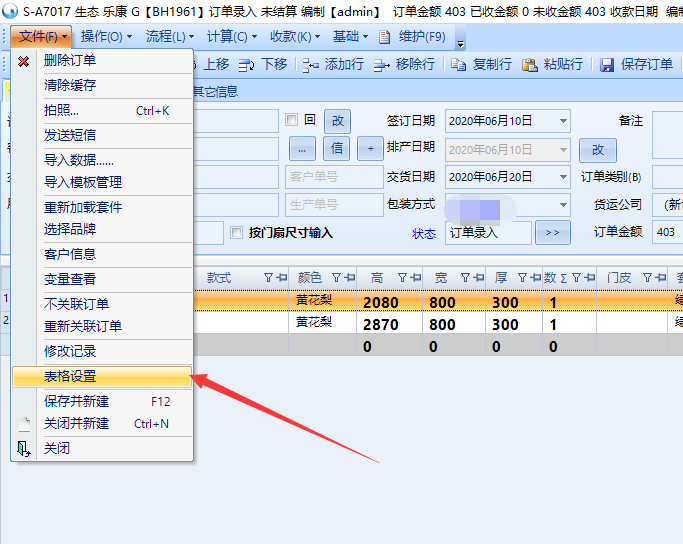683x544 pixels.
Task: Click the 添加行 (add row) toolbar icon
Action: [x=310, y=65]
